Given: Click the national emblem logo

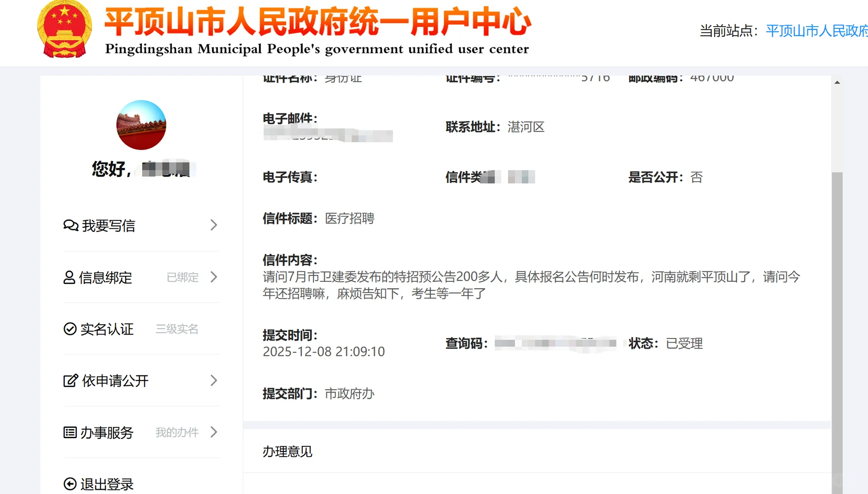Looking at the screenshot, I should 64,29.
